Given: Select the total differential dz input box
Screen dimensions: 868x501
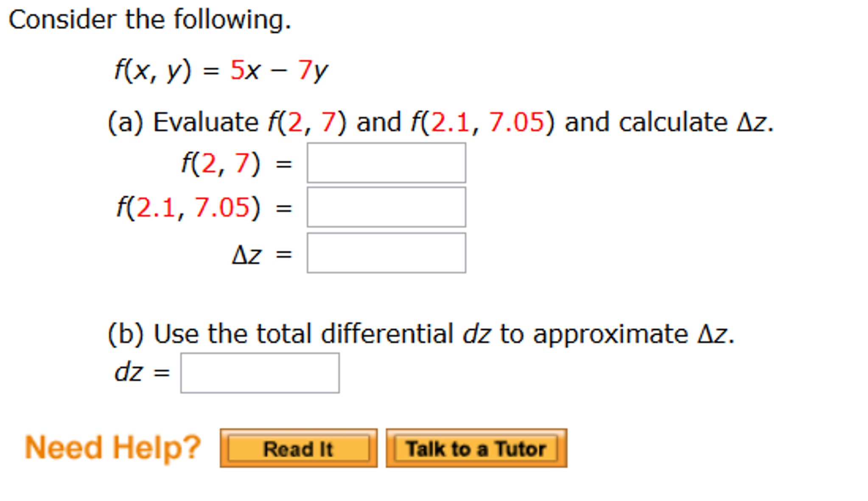Looking at the screenshot, I should coord(260,373).
